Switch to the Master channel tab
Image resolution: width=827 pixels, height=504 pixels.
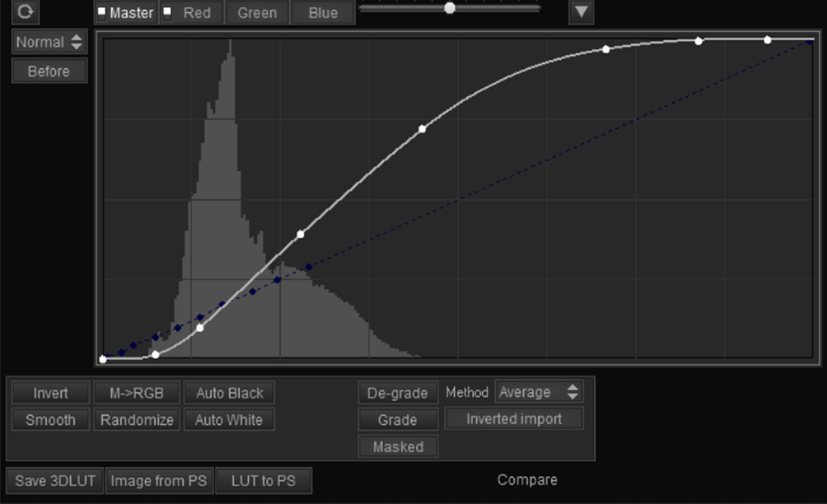coord(126,12)
